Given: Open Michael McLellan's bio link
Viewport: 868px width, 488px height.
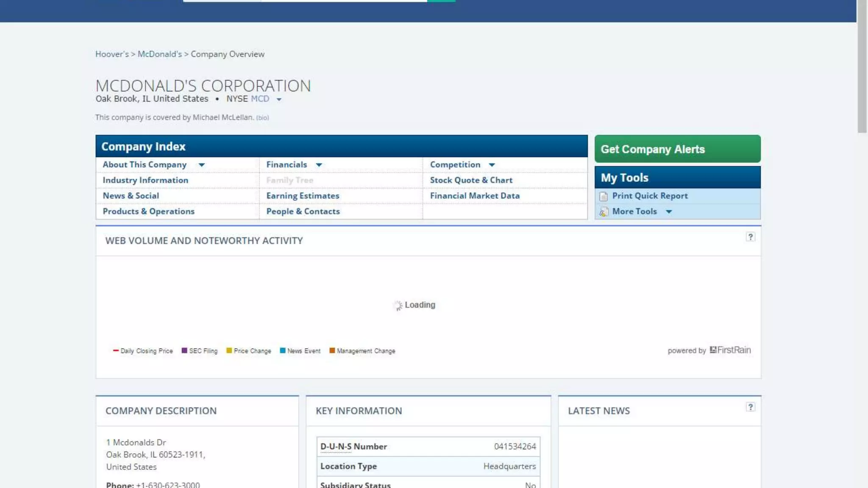Looking at the screenshot, I should click(x=262, y=118).
